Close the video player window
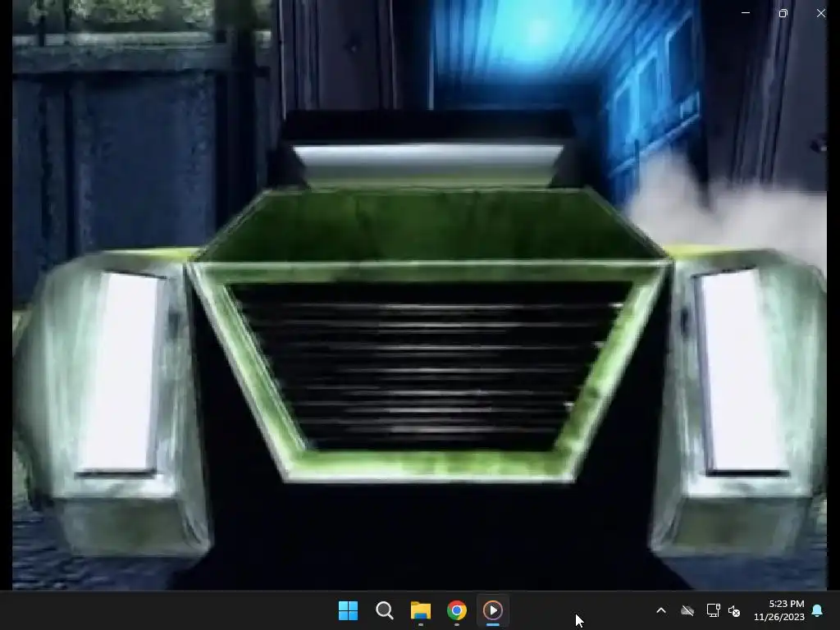840x630 pixels. [x=821, y=13]
